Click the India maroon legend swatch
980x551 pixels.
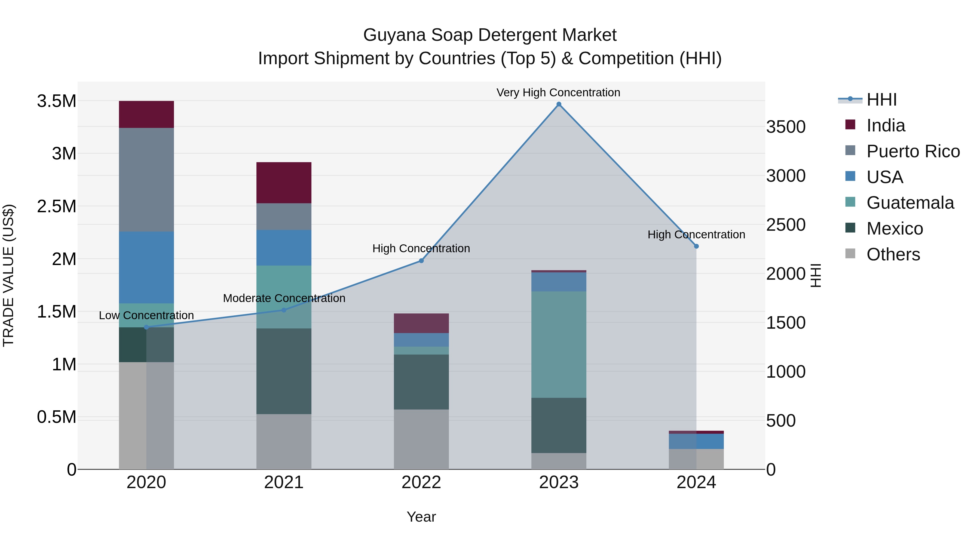(x=850, y=125)
